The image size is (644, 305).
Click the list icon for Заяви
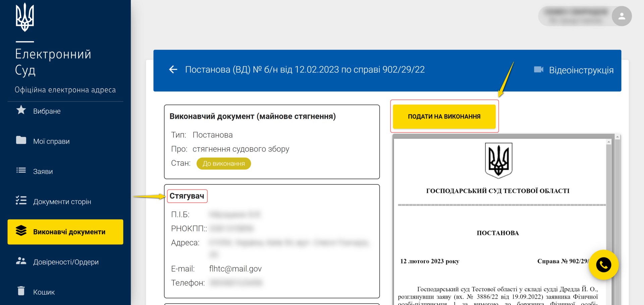(21, 171)
